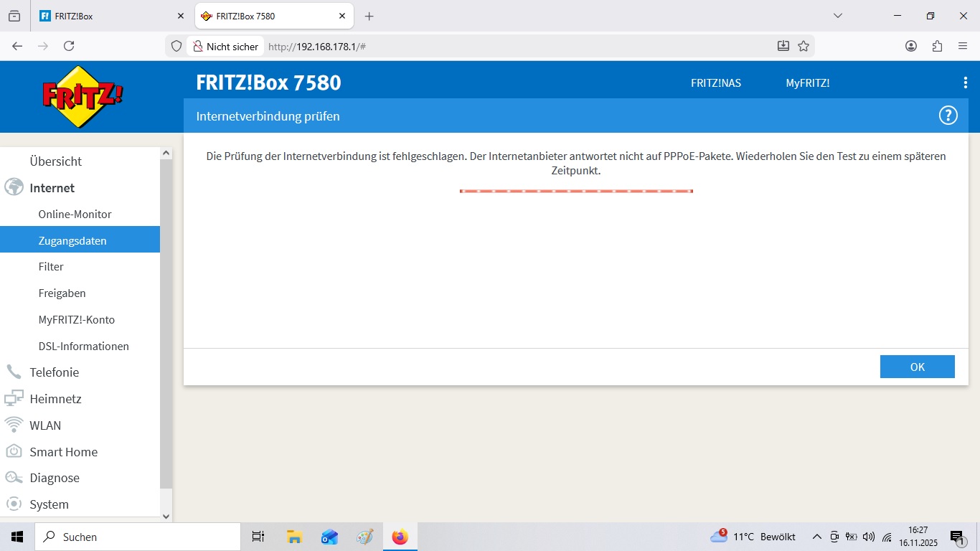Show hidden tray icons chevron
Screen dimensions: 980x551
816,537
